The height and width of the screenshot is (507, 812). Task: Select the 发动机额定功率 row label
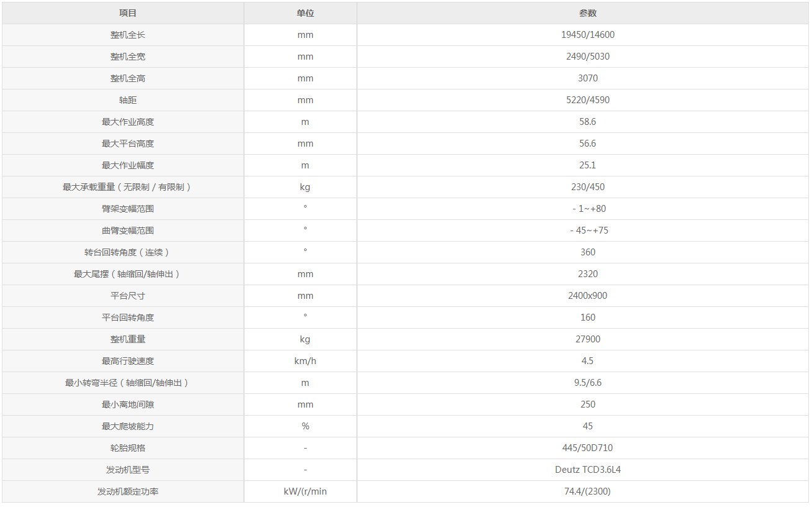pos(128,491)
